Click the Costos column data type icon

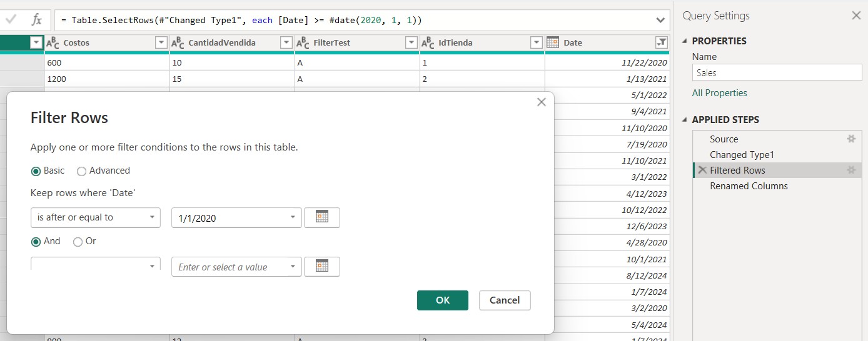[53, 42]
